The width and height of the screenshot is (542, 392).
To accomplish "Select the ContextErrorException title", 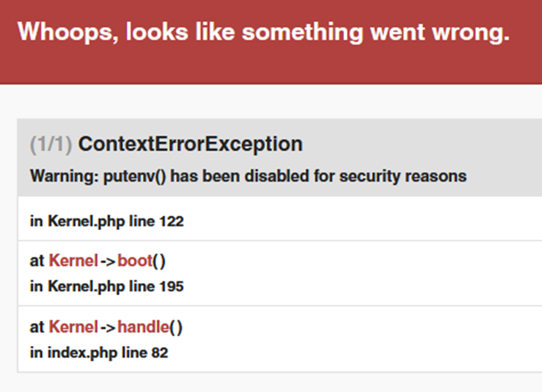I will click(190, 144).
